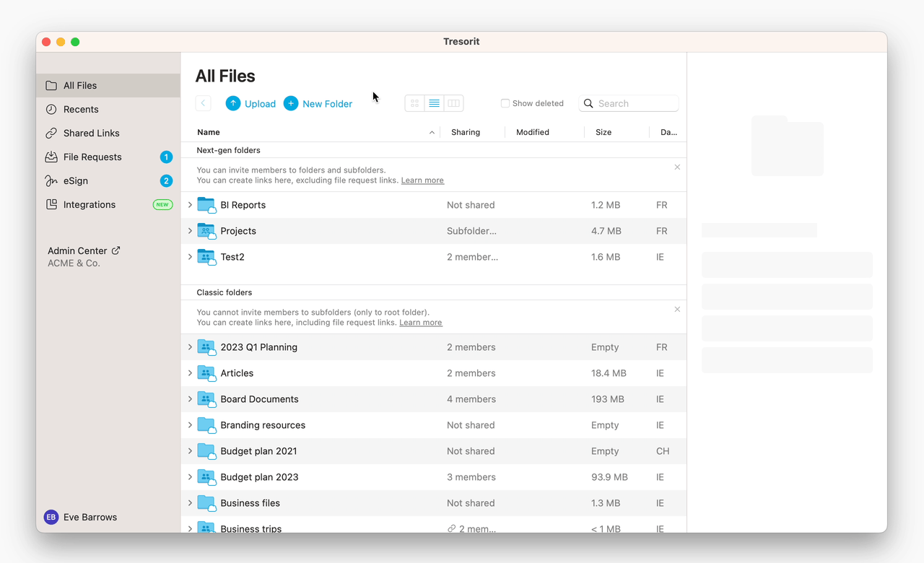Open Learn more link under Next-gen folders

422,180
